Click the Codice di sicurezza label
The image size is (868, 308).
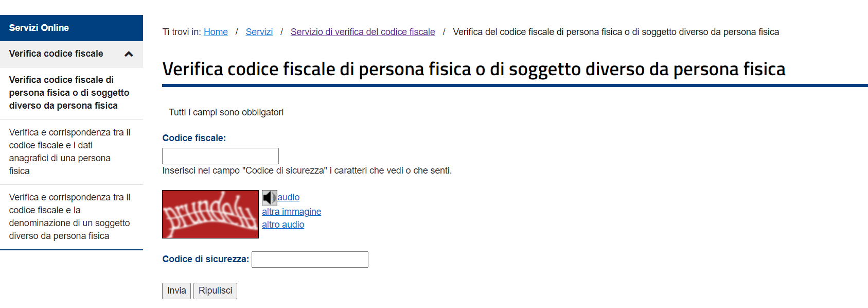click(x=206, y=259)
